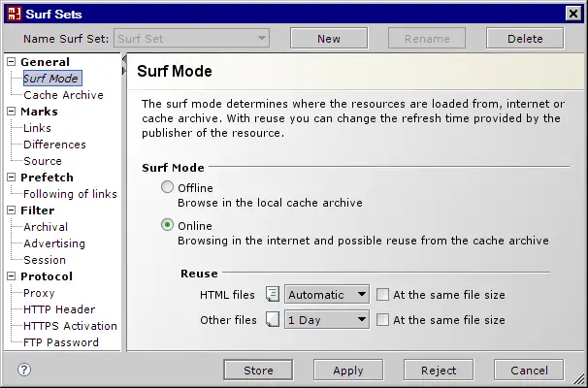Select the Online radio button
The image size is (588, 388).
tap(167, 225)
